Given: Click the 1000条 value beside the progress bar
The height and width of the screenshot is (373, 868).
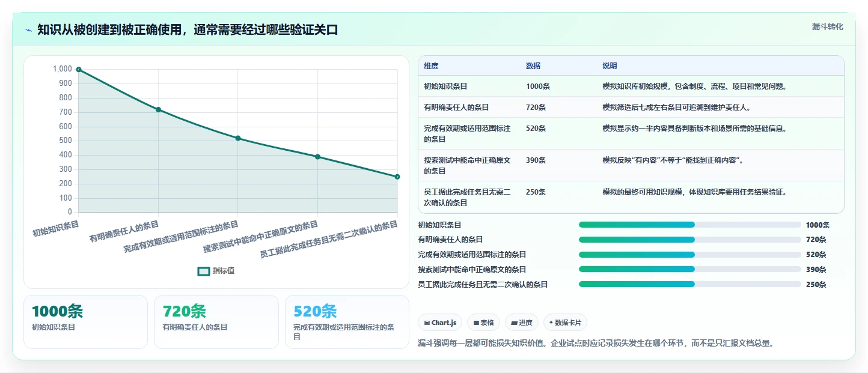Looking at the screenshot, I should tap(818, 225).
